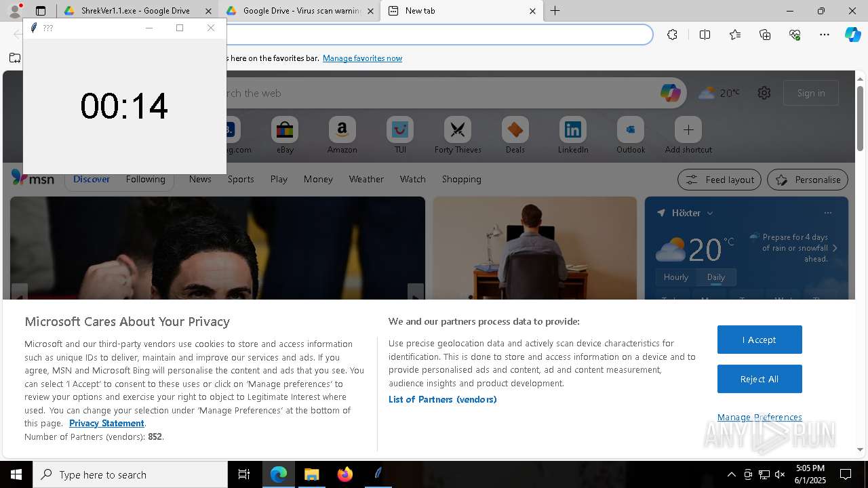Open Amazon shortcut
Screen dimensions: 868x488
[342, 136]
